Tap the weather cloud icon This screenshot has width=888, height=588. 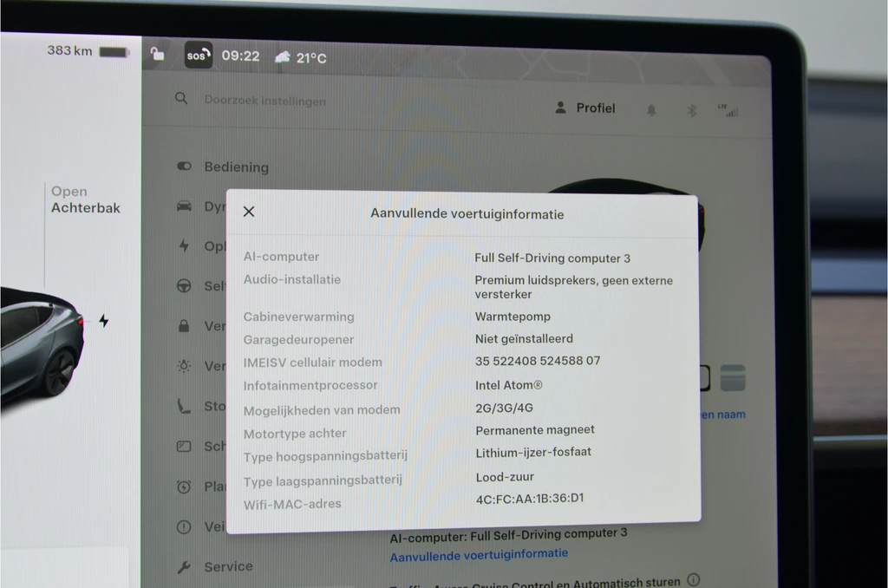[283, 56]
